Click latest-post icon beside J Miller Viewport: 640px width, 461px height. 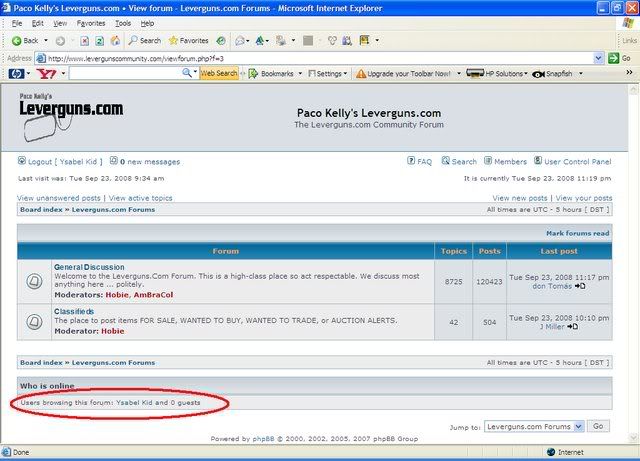573,326
